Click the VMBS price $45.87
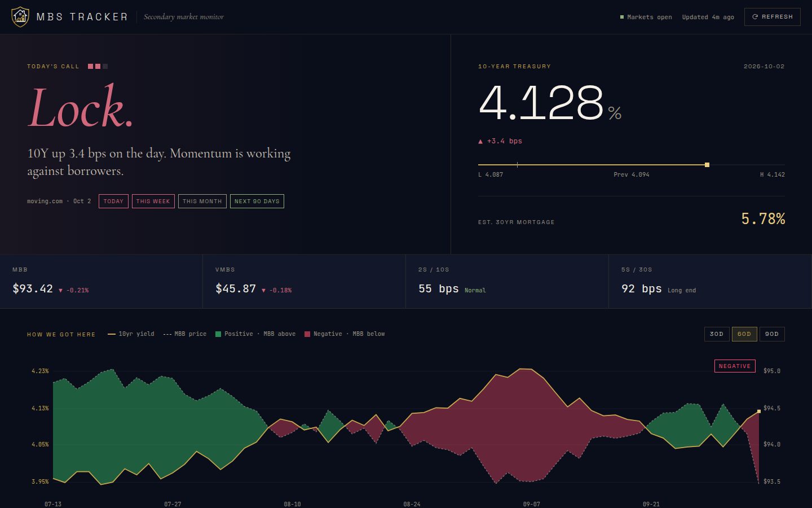 coord(236,289)
